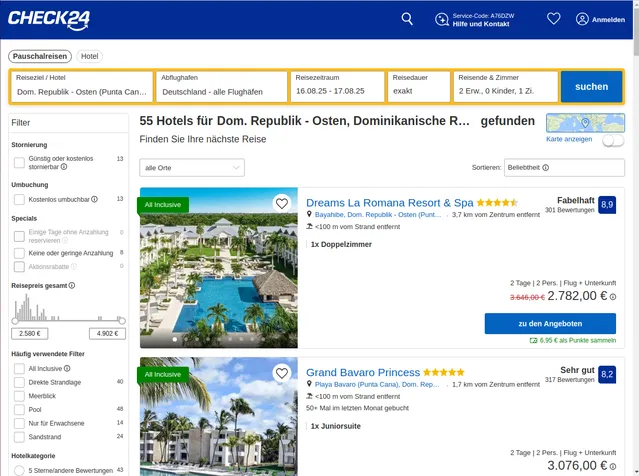Enable the Pool filter checkbox
Viewport: 639px width, 476px height.
(19, 410)
